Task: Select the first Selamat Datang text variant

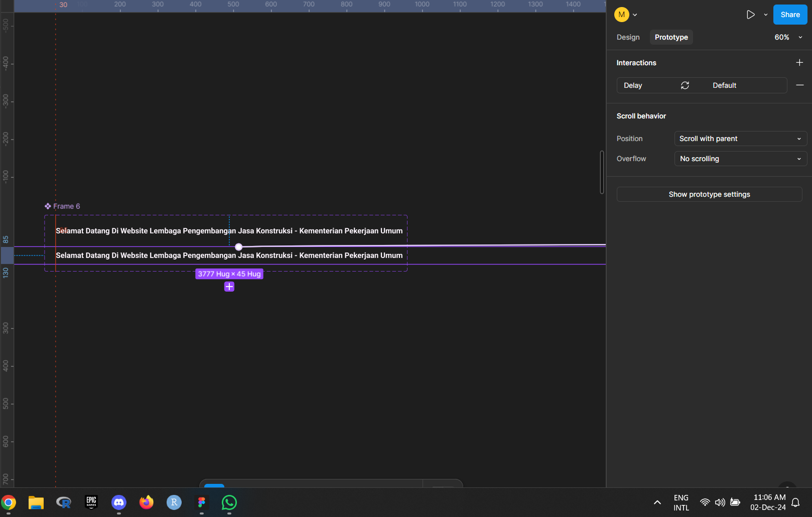Action: pos(229,231)
